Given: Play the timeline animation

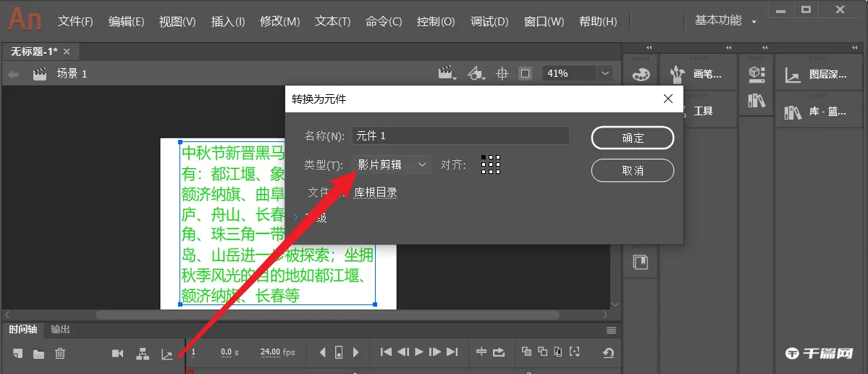Looking at the screenshot, I should (x=419, y=352).
